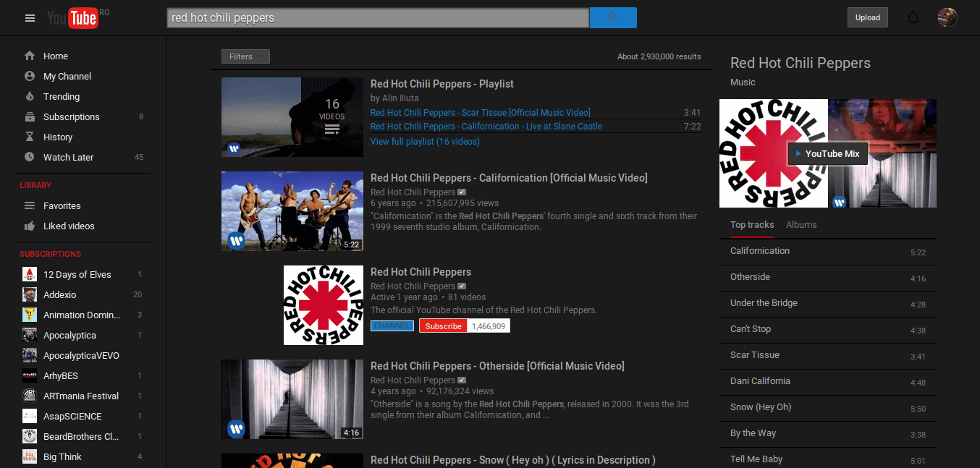Viewport: 980px width, 468px height.
Task: Click the Upload button
Action: pyautogui.click(x=867, y=18)
